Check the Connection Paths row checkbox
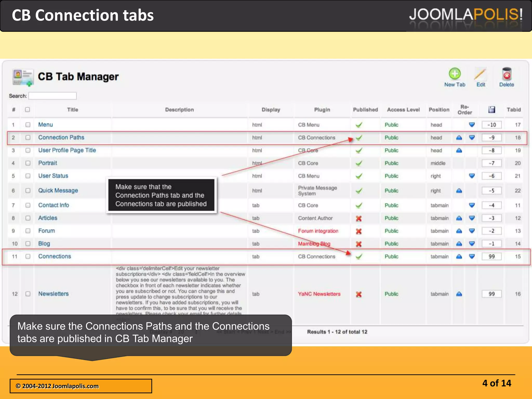Image resolution: width=532 pixels, height=399 pixels. tap(28, 137)
